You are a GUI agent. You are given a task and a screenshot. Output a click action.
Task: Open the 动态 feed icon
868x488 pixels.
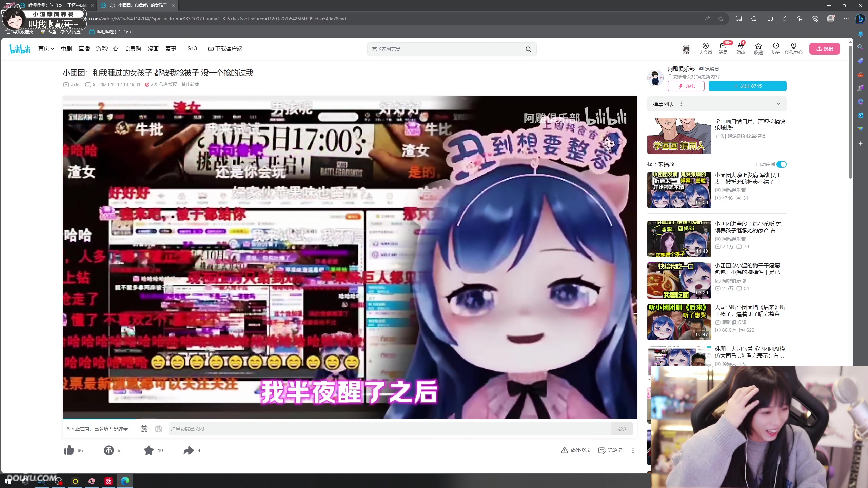[x=741, y=48]
